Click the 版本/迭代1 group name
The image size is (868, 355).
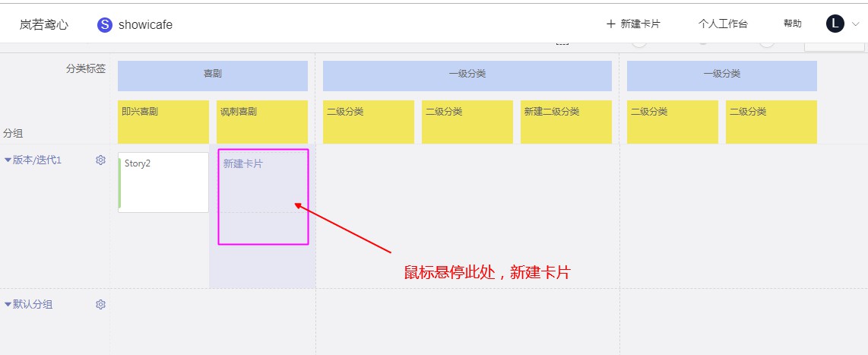click(37, 160)
